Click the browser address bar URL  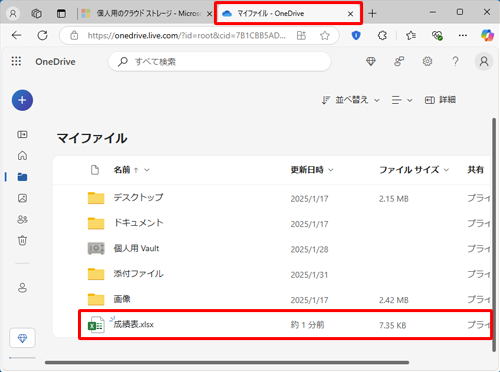(x=187, y=35)
